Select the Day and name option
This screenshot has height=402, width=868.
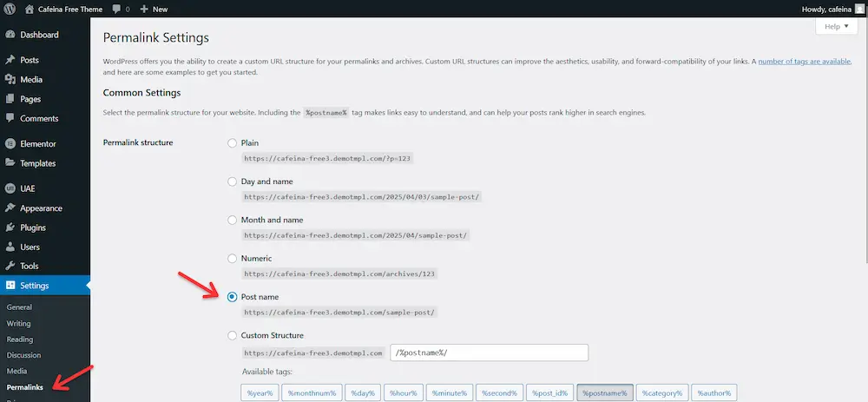[x=233, y=181]
